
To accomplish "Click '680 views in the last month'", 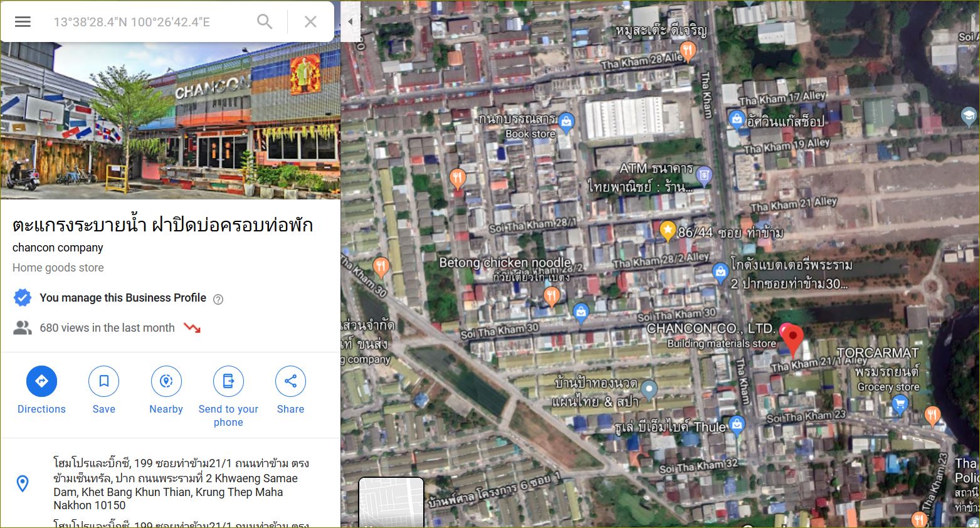I will tap(107, 328).
